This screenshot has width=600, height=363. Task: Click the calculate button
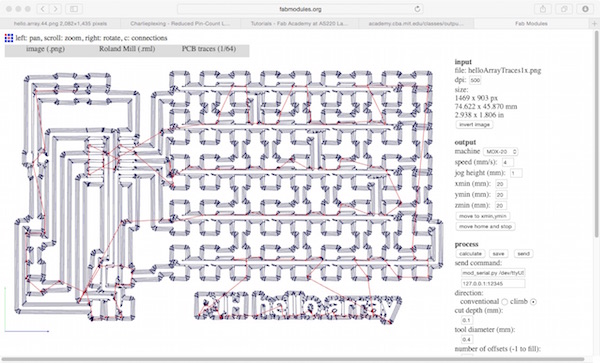[470, 254]
